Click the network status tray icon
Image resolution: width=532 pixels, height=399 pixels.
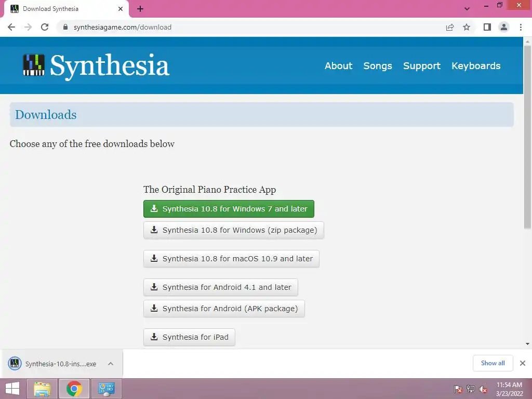[471, 389]
